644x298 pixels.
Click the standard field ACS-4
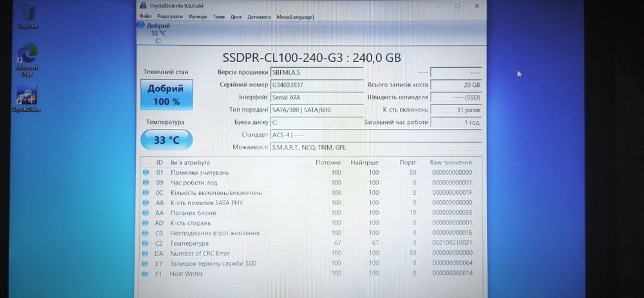(376, 135)
